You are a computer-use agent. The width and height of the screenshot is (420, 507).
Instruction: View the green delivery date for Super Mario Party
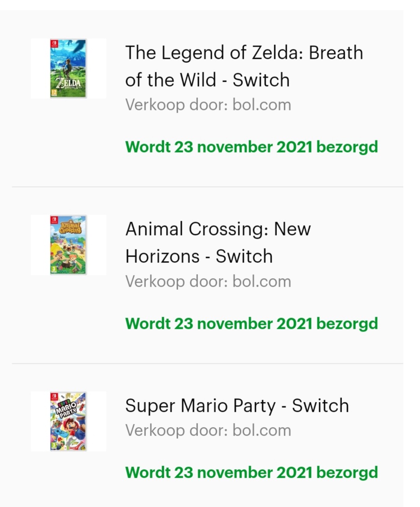(251, 472)
